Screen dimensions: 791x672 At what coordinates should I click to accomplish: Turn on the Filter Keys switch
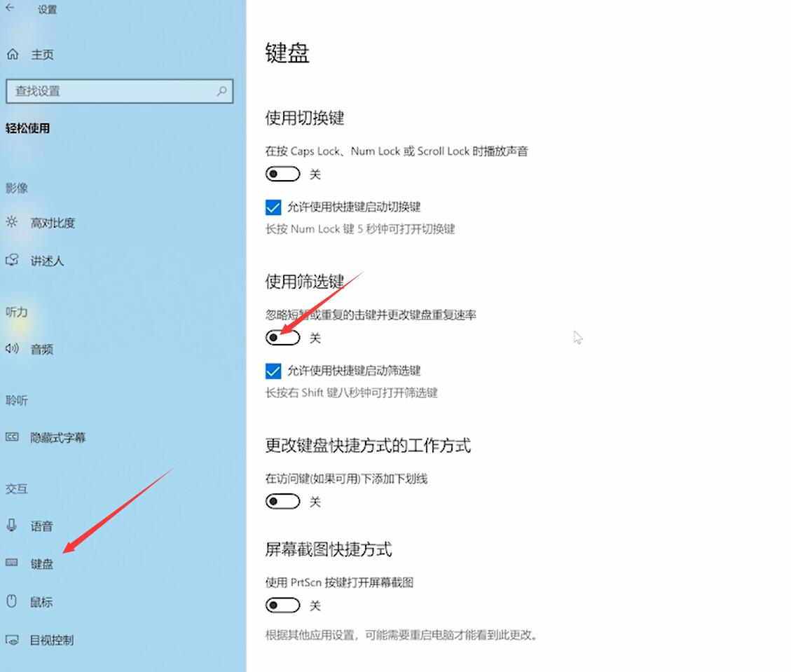282,338
